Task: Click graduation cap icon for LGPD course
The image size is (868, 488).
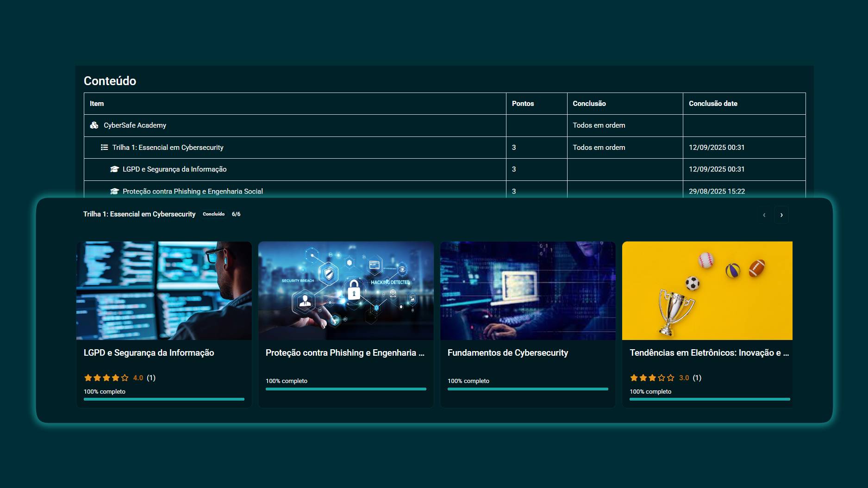Action: point(114,169)
